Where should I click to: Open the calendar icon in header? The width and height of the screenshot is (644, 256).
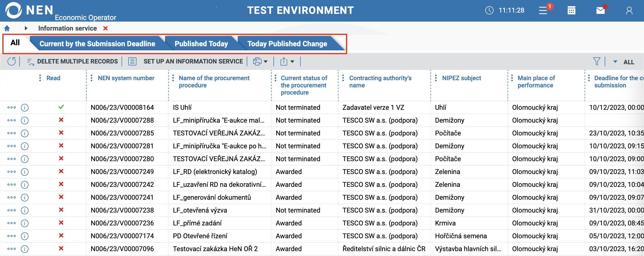tap(571, 11)
